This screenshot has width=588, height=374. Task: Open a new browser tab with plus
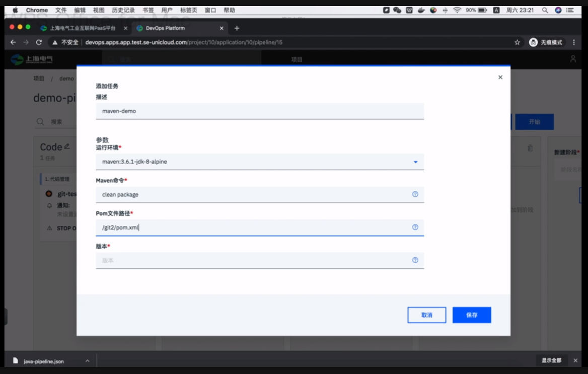point(237,28)
